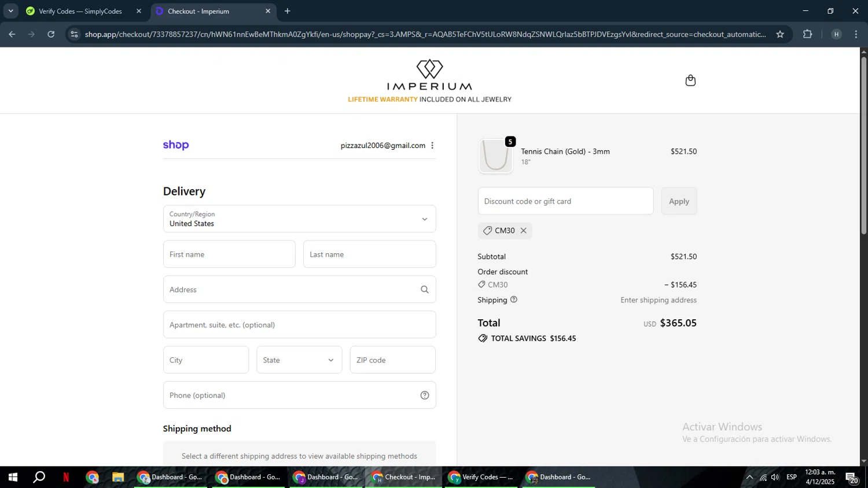868x488 pixels.
Task: Open first Dashboard Chrome window in taskbar
Action: [x=171, y=478]
